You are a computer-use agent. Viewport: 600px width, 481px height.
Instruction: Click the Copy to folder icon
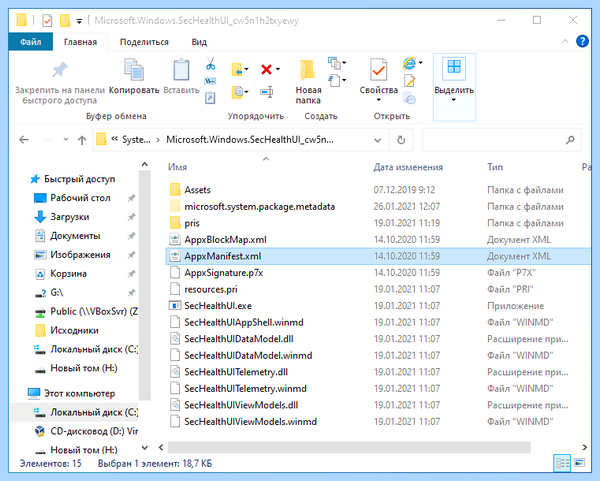[x=237, y=92]
